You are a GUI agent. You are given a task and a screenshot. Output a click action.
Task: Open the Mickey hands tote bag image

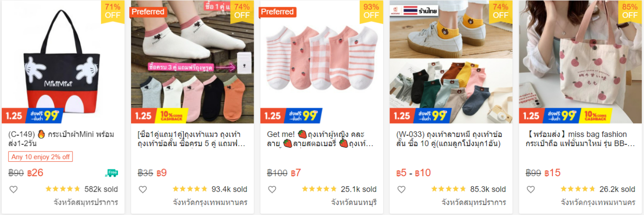[x=63, y=63]
